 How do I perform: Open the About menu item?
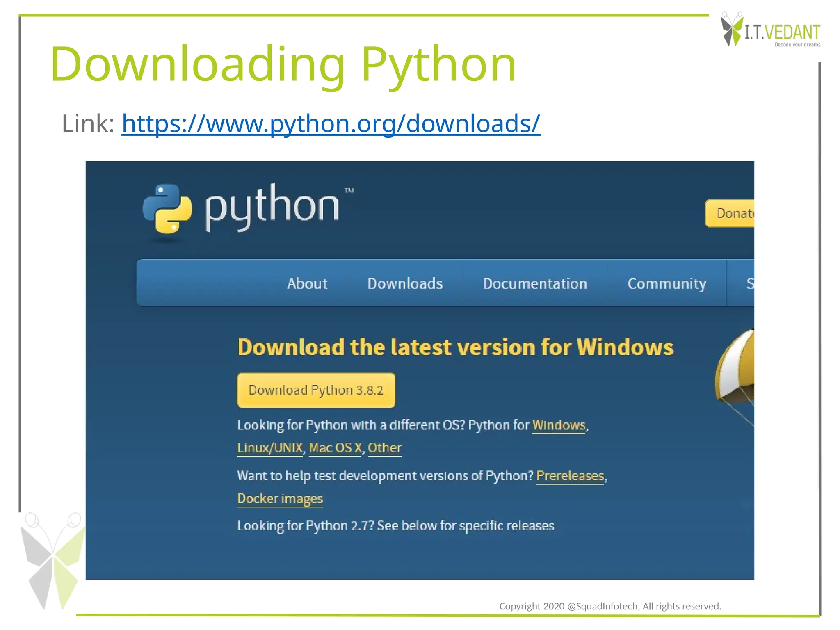click(x=307, y=283)
